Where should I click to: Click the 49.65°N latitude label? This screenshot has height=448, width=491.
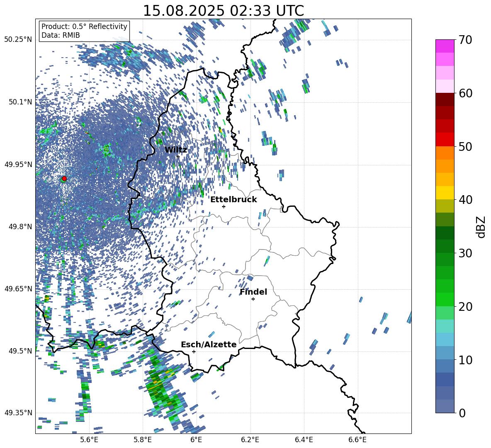click(x=18, y=288)
